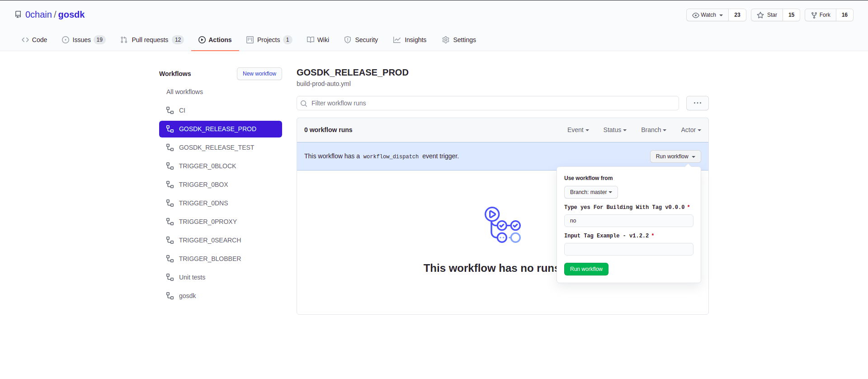Click the workflow icon next to TRIGGER_0DNS
Image resolution: width=868 pixels, height=379 pixels.
[170, 203]
